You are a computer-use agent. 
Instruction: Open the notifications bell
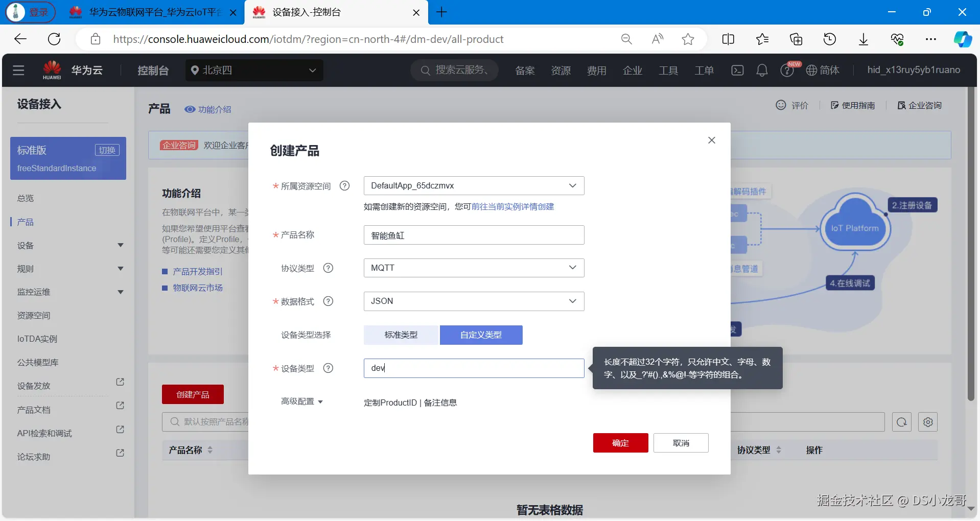pyautogui.click(x=762, y=70)
